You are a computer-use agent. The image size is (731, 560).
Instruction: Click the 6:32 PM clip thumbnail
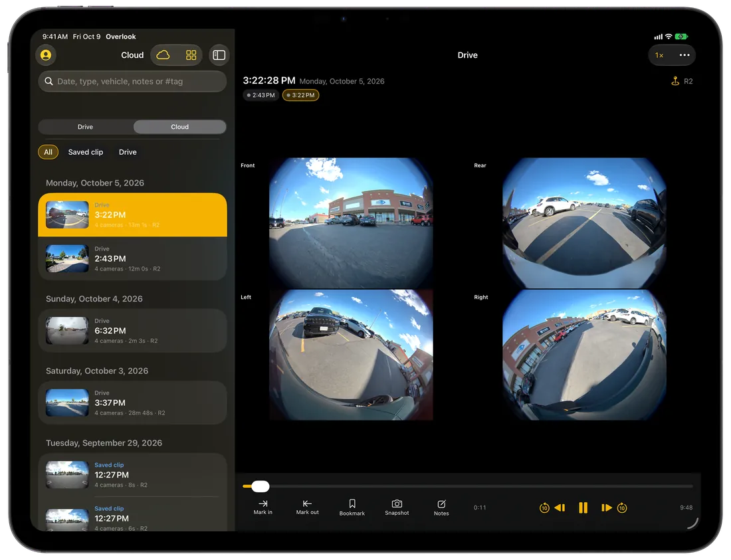point(67,331)
